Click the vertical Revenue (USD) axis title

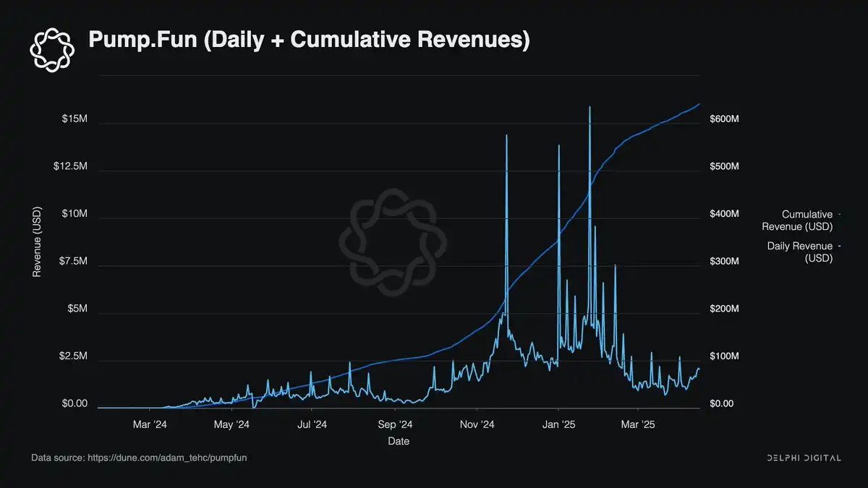point(37,243)
